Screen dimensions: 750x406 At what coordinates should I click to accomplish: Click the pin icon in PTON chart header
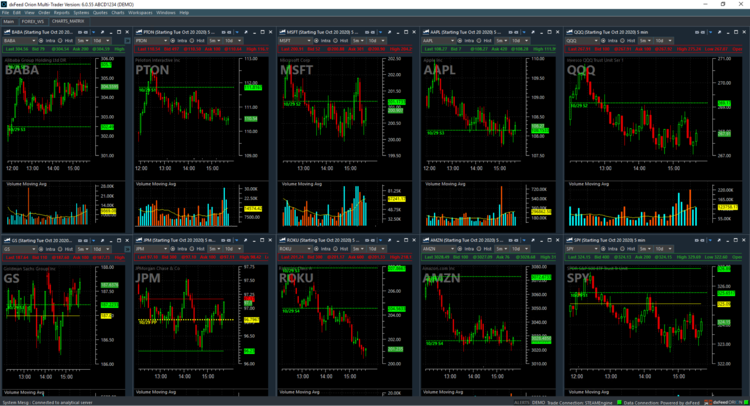pyautogui.click(x=245, y=32)
